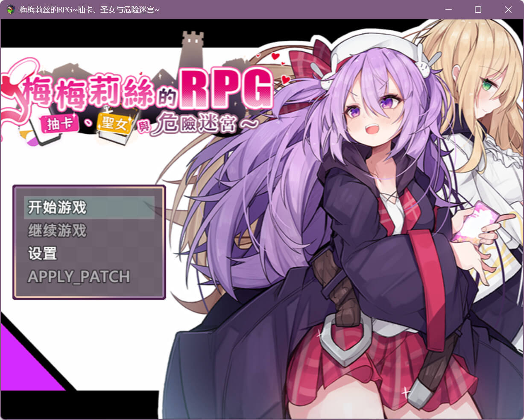Screen dimensions: 524x420
Task: Click the game app icon in title bar
Action: [x=11, y=9]
